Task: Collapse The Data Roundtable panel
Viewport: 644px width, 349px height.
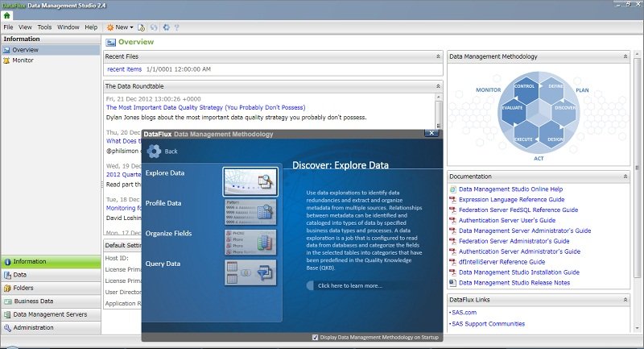Action: click(438, 86)
